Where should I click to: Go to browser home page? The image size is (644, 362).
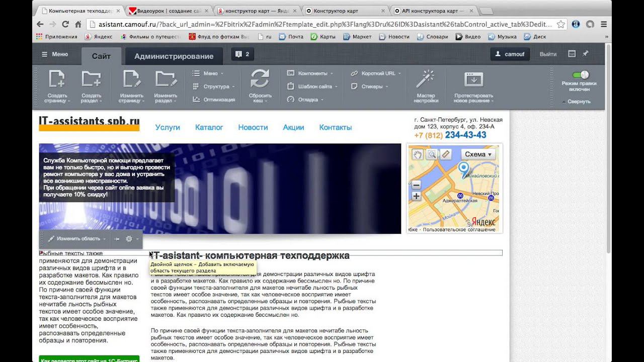point(78,24)
